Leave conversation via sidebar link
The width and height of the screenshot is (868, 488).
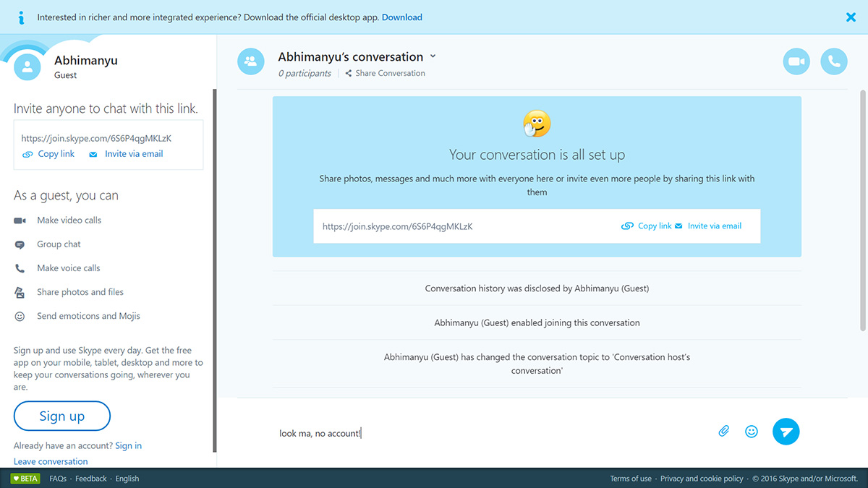click(x=51, y=461)
